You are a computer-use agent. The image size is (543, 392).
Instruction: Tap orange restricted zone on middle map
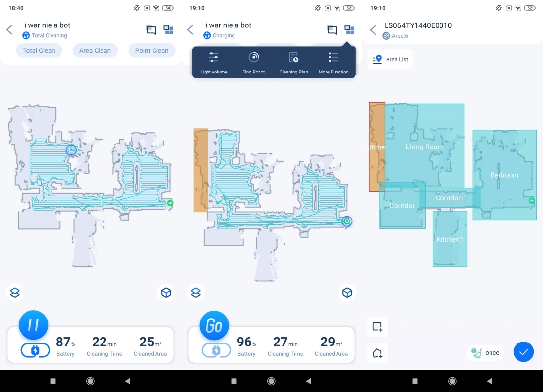coord(201,170)
